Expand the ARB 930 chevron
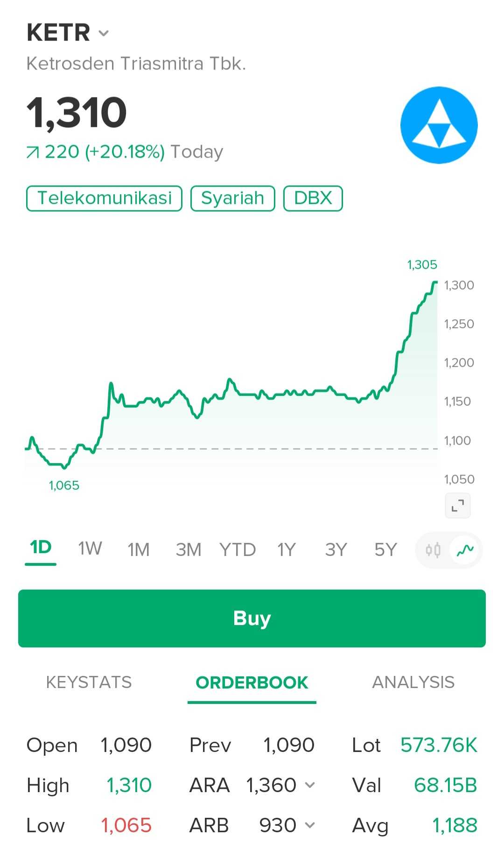The width and height of the screenshot is (504, 850). pos(309,825)
